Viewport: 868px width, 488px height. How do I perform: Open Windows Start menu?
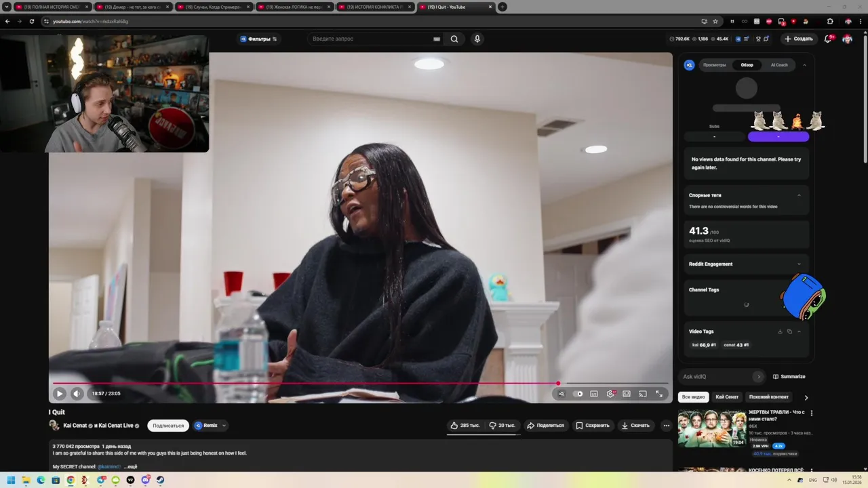11,480
